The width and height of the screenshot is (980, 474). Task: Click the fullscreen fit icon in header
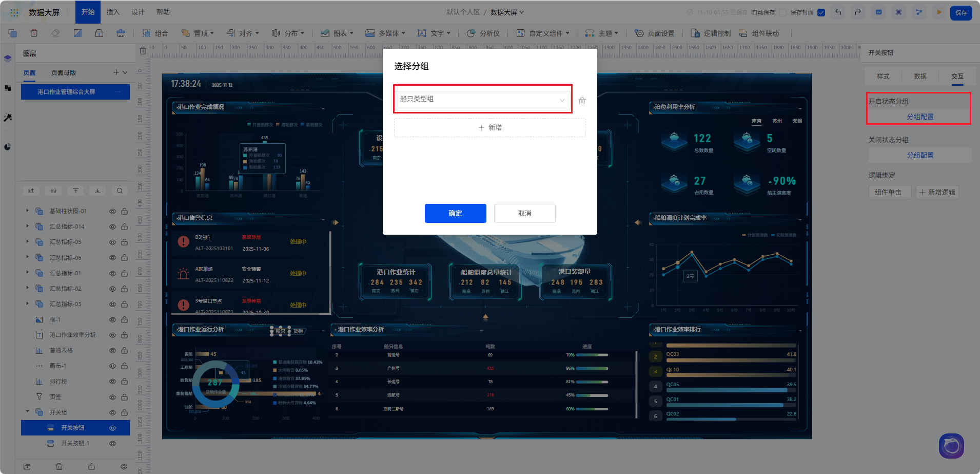898,12
